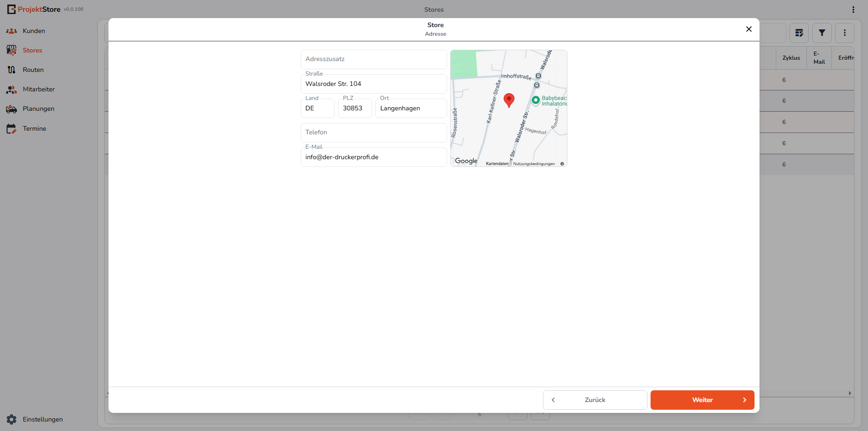Image resolution: width=868 pixels, height=431 pixels.
Task: Open the table more-options dots button
Action: [844, 33]
